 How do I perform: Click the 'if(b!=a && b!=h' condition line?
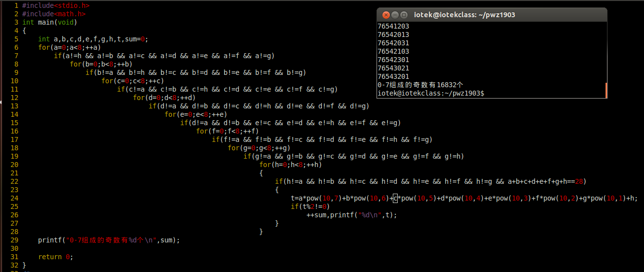click(x=196, y=72)
